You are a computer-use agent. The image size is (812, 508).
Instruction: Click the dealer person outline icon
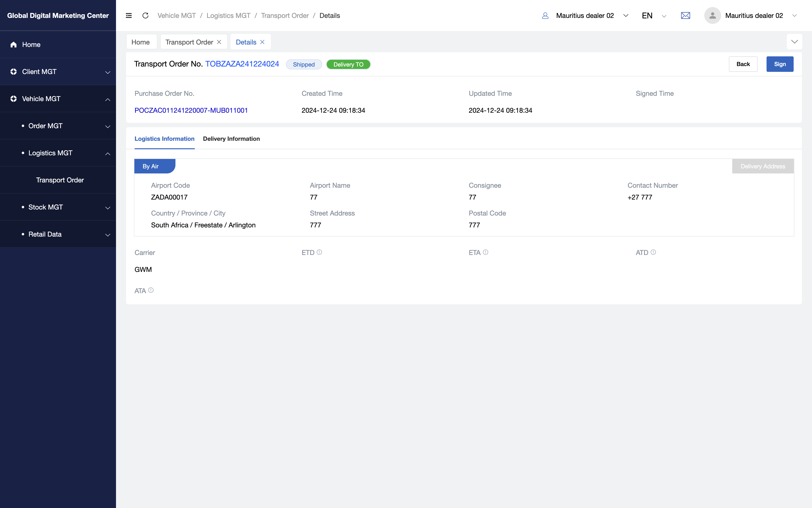(545, 15)
